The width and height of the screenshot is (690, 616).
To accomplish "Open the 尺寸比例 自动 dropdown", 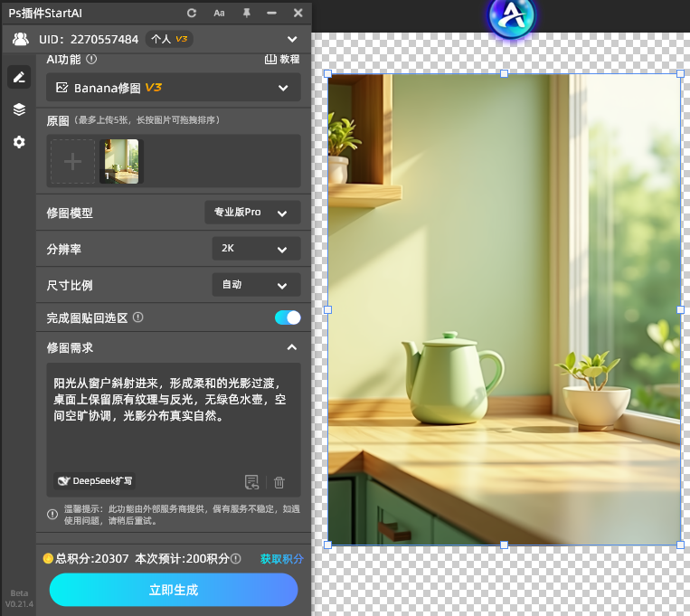I will coord(257,284).
